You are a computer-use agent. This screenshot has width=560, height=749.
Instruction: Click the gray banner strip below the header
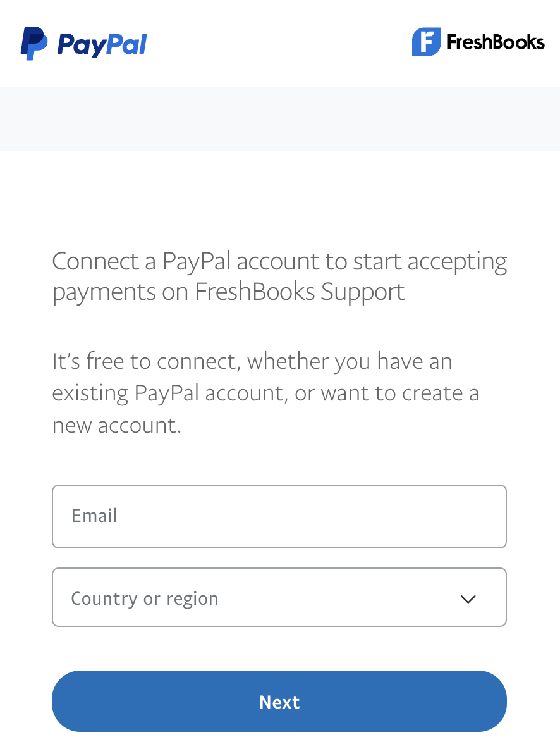tap(279, 118)
